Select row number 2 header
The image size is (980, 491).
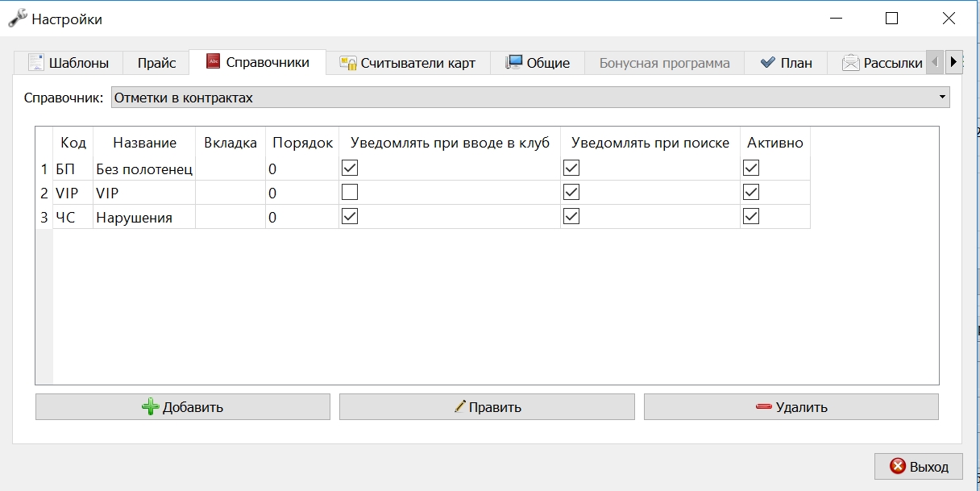(44, 193)
